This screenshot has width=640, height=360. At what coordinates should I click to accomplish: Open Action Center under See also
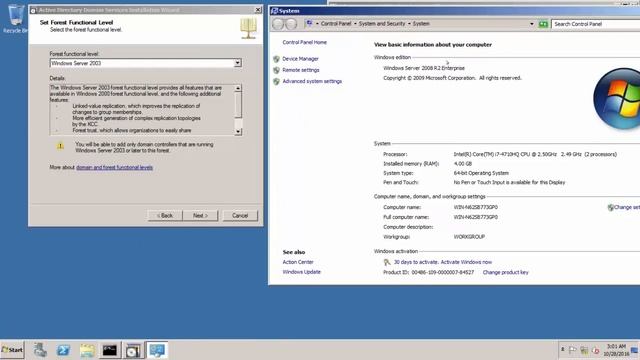[x=298, y=262]
